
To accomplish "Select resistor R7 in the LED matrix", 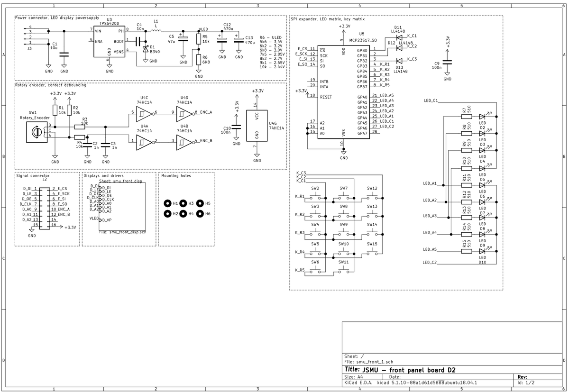I will point(466,116).
